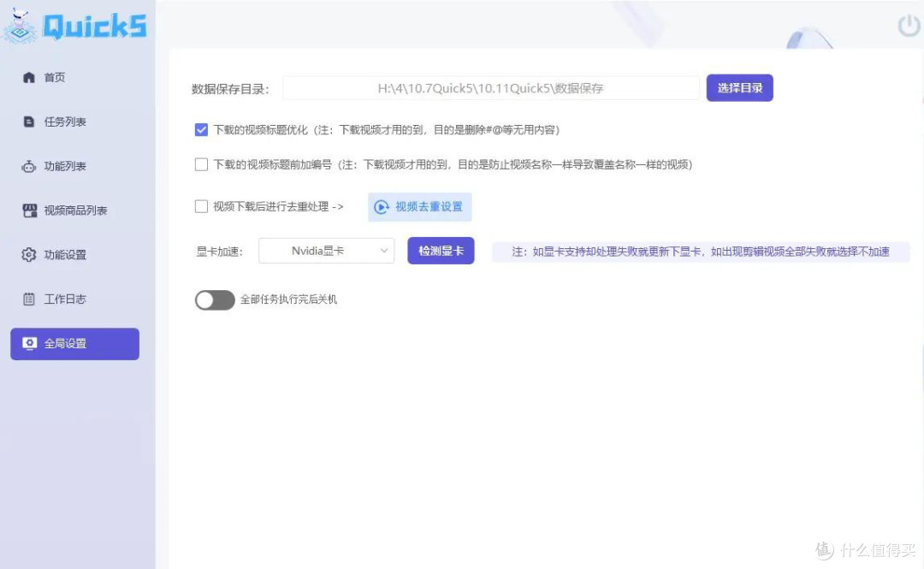Screen dimensions: 924x569
Task: Click the 全部任务执行完后关机 label text
Action: (289, 299)
